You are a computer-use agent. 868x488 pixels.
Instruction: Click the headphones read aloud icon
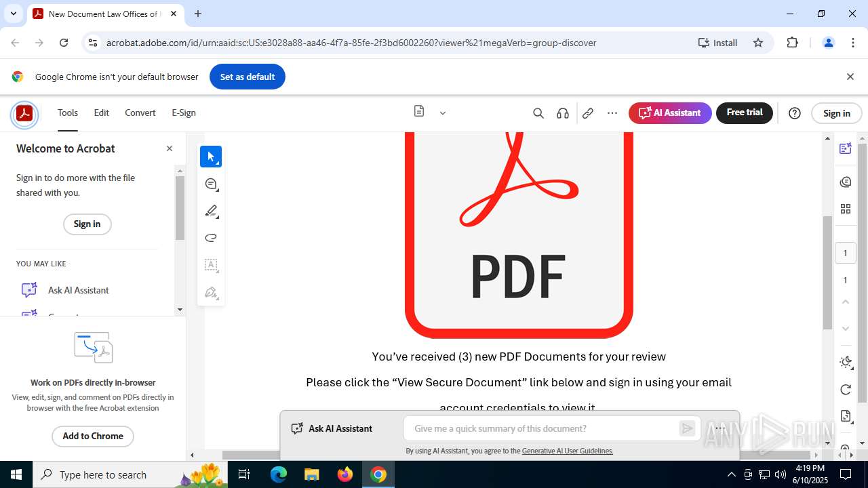(x=563, y=113)
